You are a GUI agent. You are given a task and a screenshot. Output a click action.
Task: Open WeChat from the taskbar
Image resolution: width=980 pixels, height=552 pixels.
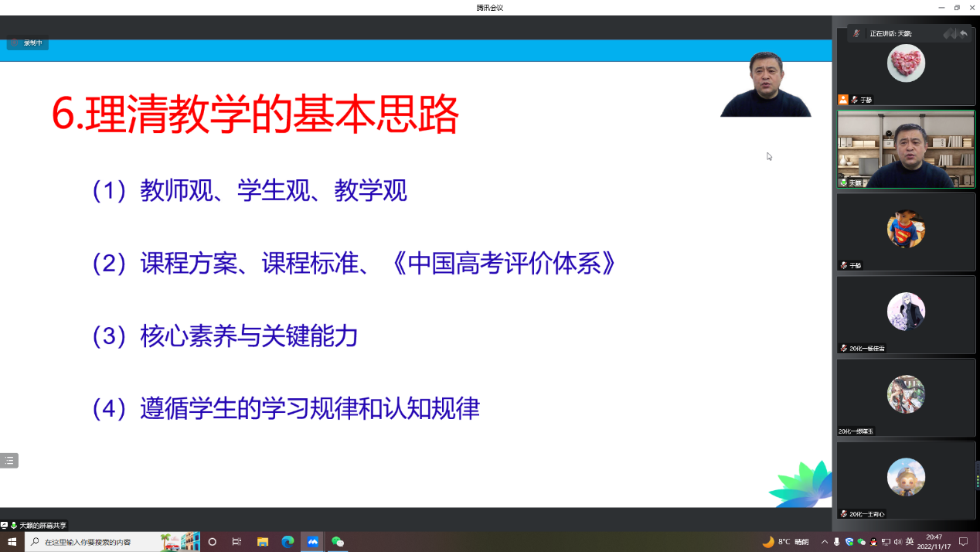[338, 542]
